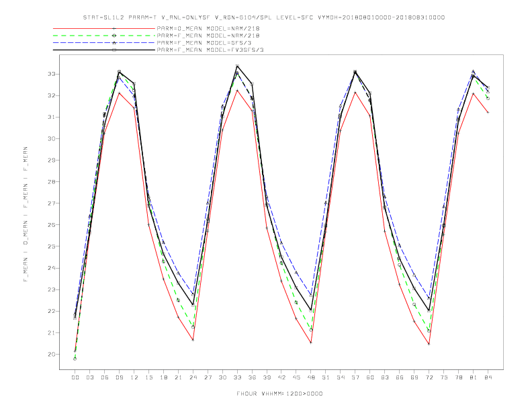This screenshot has height=411, width=532.
Task: Click x-axis forecast hour 21
Action: pos(178,377)
